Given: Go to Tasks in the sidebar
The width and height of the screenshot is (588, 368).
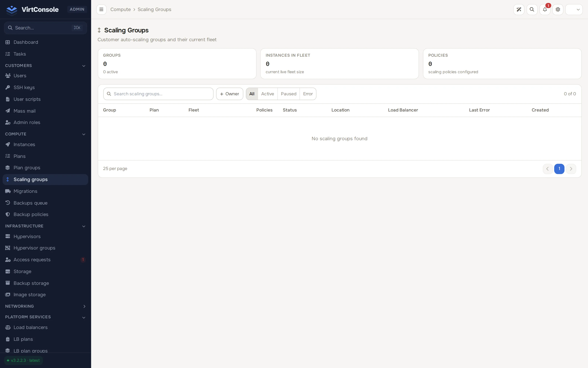Looking at the screenshot, I should pyautogui.click(x=45, y=54).
